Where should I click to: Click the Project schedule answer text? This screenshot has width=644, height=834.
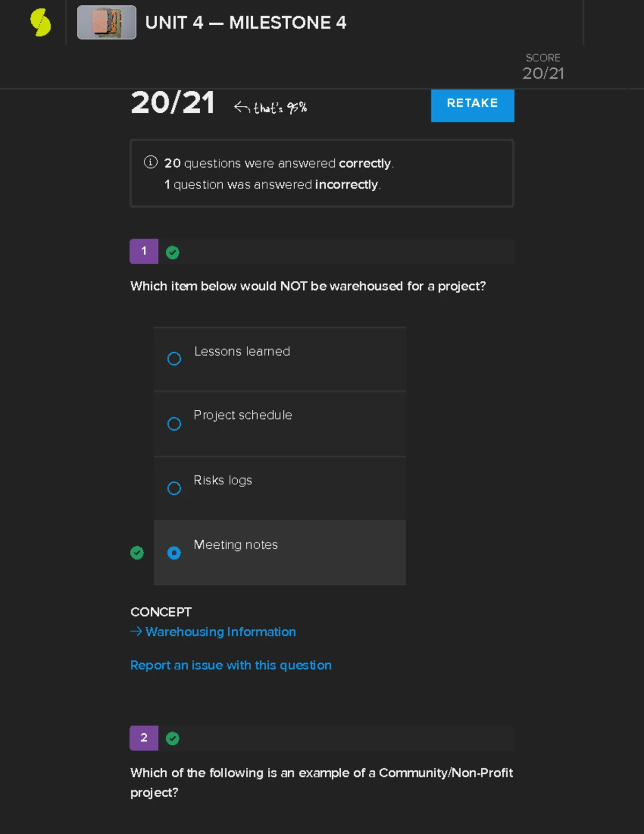pyautogui.click(x=243, y=415)
